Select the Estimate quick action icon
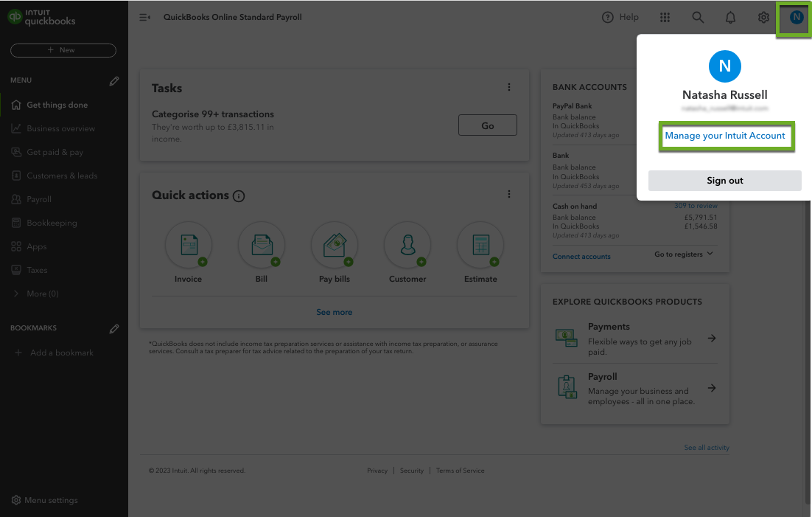Image resolution: width=812 pixels, height=517 pixels. point(480,246)
